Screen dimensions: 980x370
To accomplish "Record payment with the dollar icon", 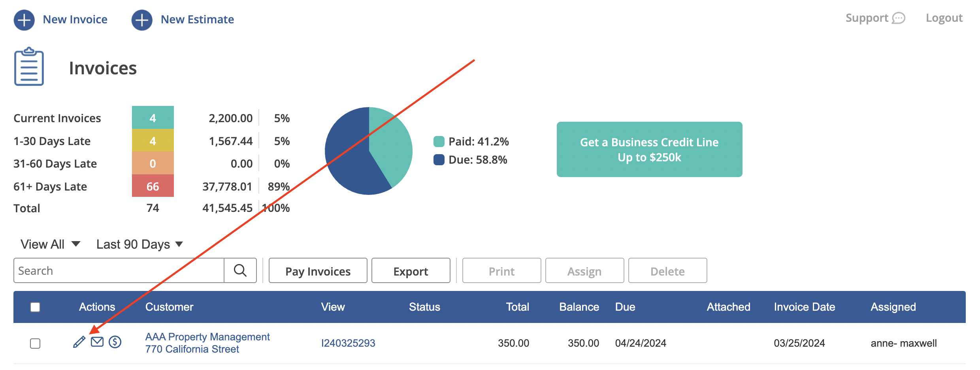I will (x=115, y=342).
